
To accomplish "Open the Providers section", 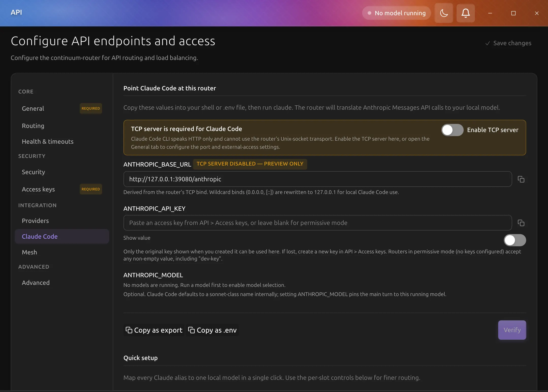I will pyautogui.click(x=62, y=221).
